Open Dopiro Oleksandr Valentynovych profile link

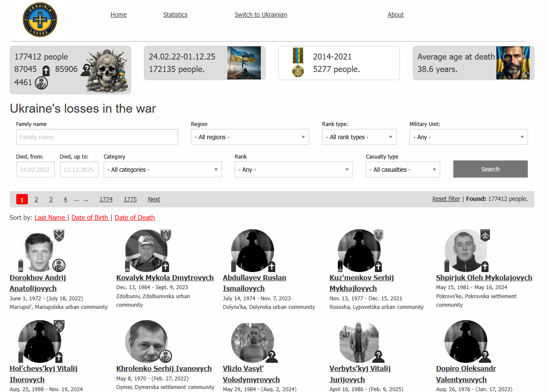(x=466, y=374)
